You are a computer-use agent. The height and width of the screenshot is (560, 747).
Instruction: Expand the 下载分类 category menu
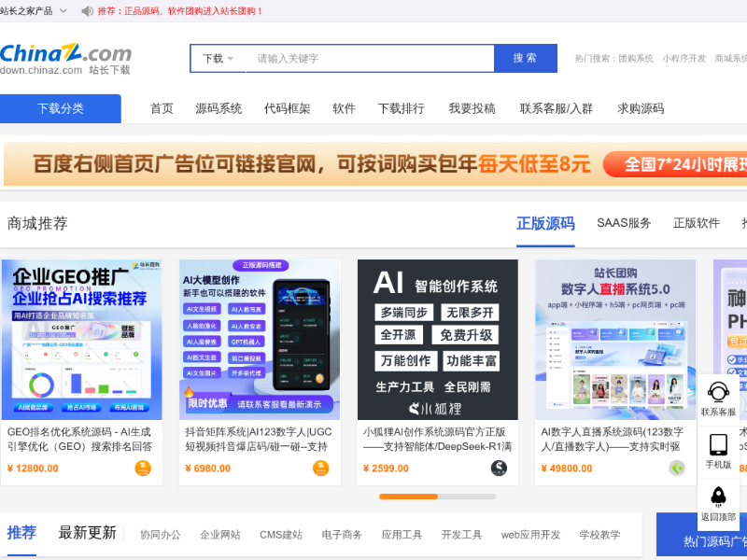point(61,108)
